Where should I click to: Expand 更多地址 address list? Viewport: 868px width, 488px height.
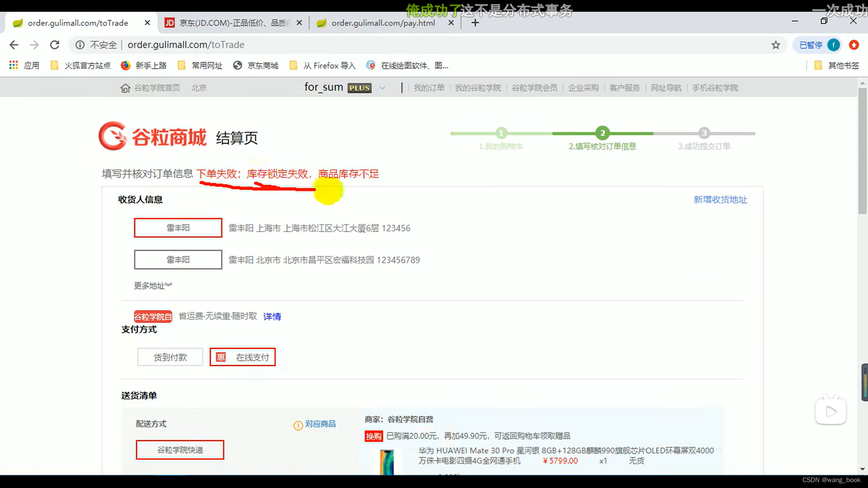click(153, 286)
